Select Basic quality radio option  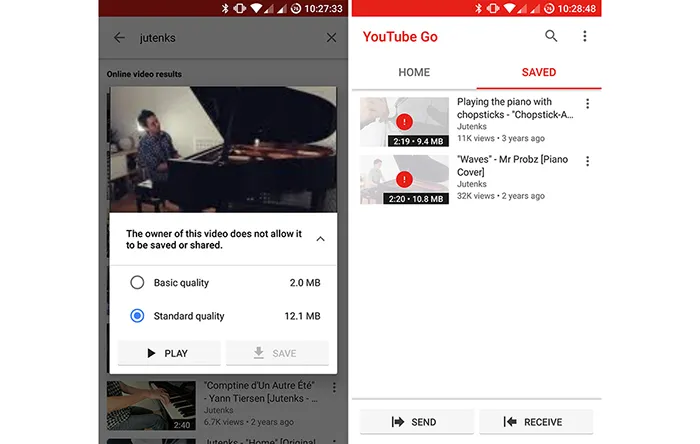(x=138, y=283)
